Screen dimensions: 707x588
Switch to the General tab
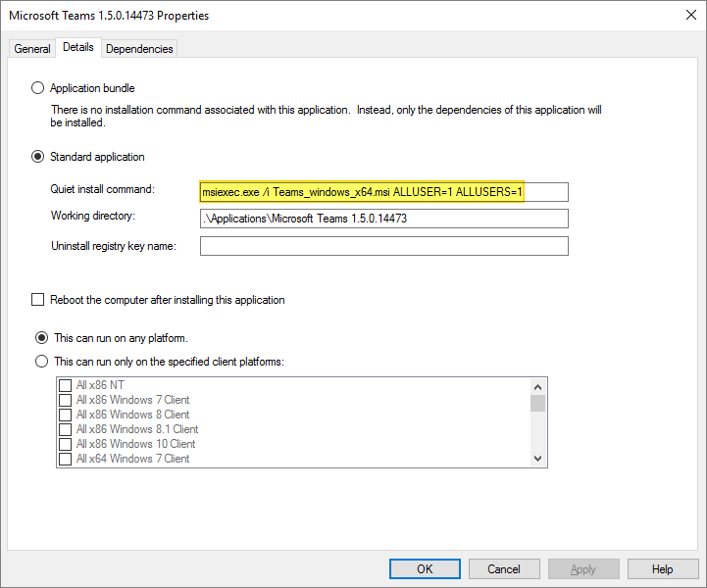[x=31, y=49]
